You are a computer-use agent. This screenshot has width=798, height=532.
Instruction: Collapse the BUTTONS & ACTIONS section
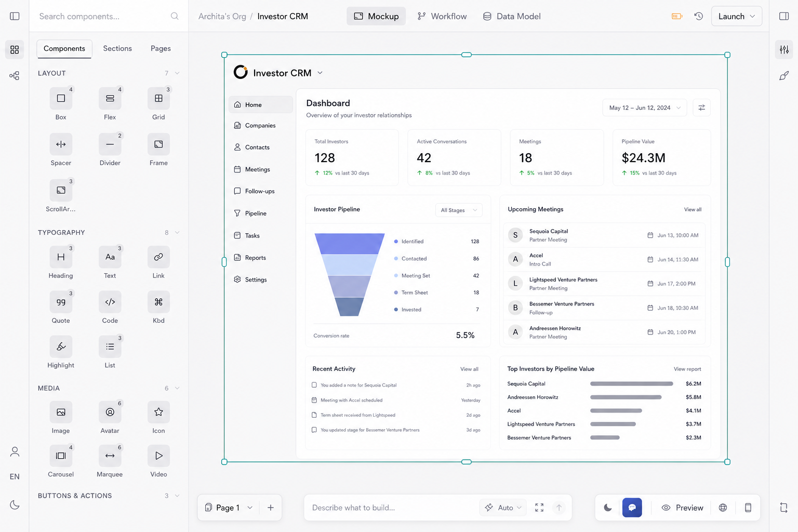coord(177,496)
